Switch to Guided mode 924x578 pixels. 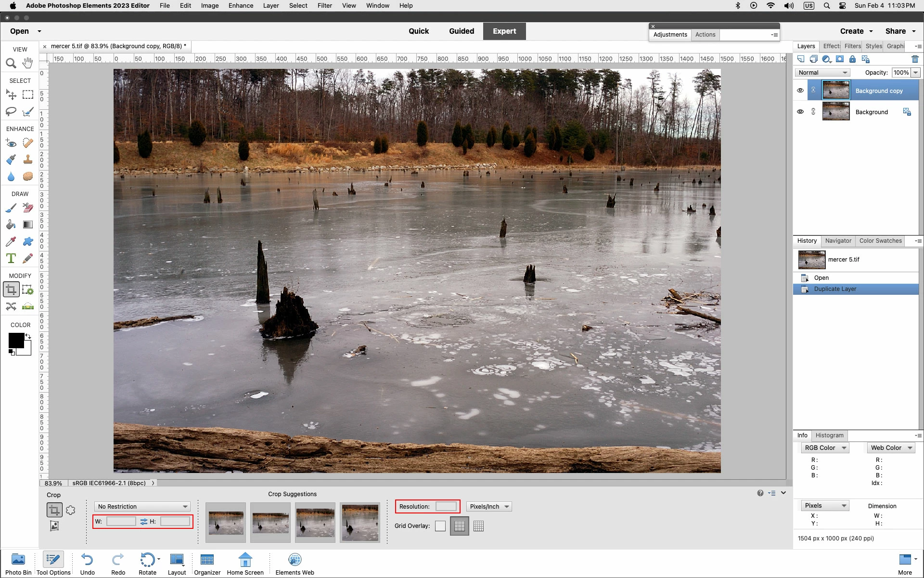click(461, 31)
